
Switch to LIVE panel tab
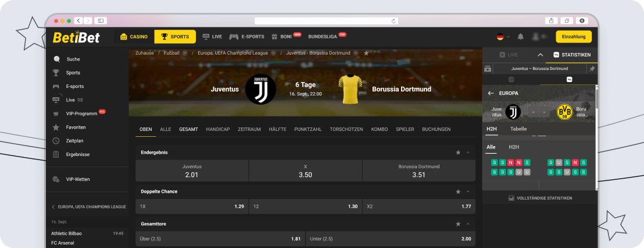pyautogui.click(x=509, y=55)
